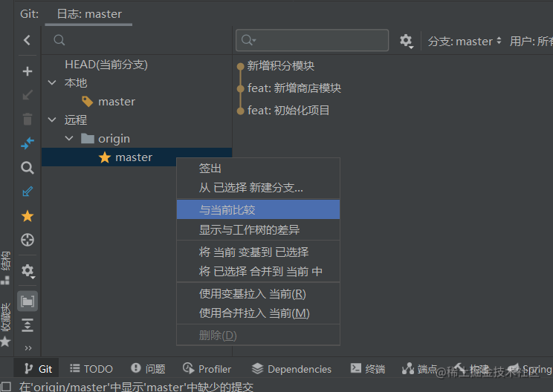Choose 将 当前 变基到 已选择
Screen dimensions: 553x392
tap(258, 252)
